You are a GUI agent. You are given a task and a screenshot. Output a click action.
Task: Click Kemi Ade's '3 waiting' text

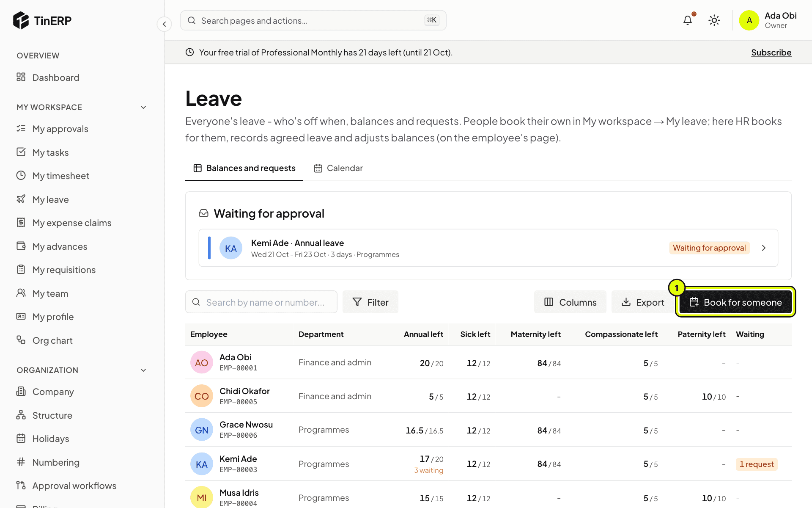pyautogui.click(x=428, y=470)
